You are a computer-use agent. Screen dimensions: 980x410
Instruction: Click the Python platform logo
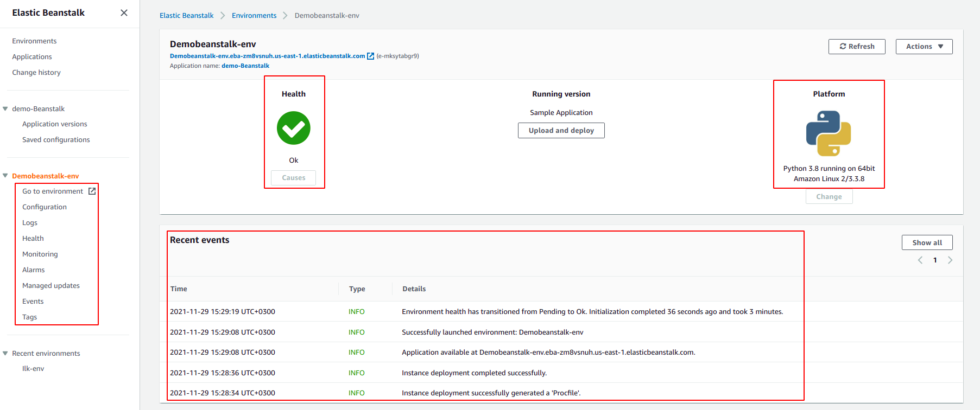click(829, 133)
